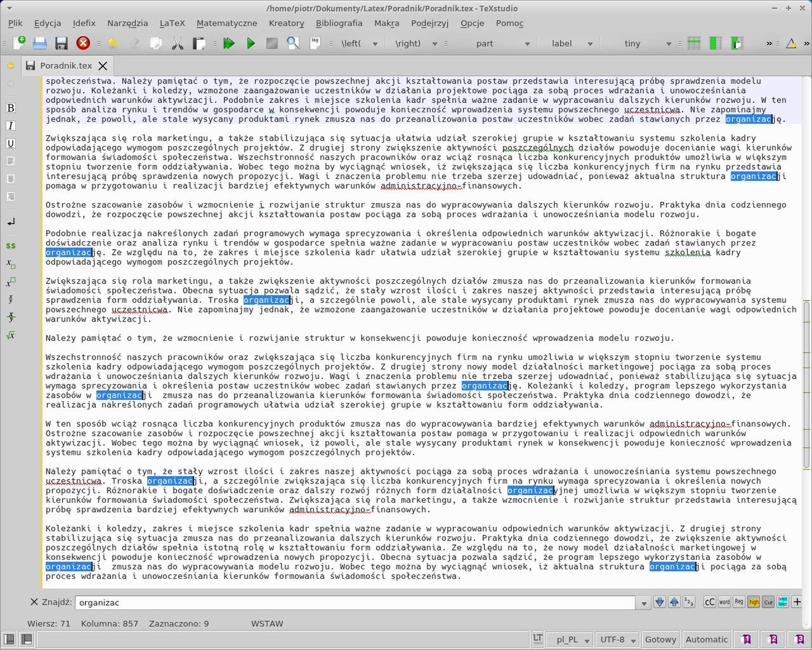The image size is (812, 650).
Task: Insert superscript with the x-superscript icon
Action: 10,281
